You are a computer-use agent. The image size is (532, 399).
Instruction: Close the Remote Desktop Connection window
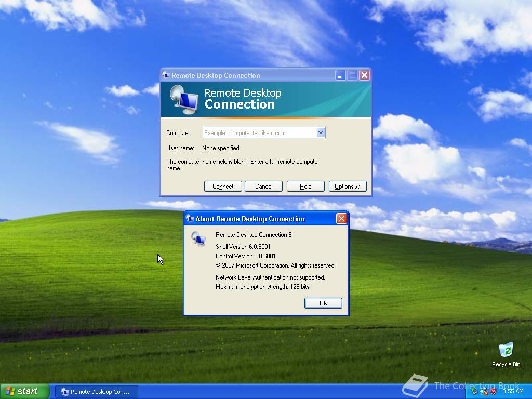pyautogui.click(x=364, y=75)
